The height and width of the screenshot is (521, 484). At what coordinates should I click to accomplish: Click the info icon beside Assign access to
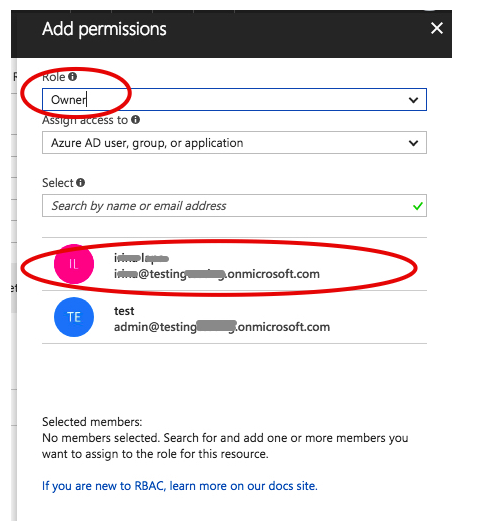click(x=135, y=120)
